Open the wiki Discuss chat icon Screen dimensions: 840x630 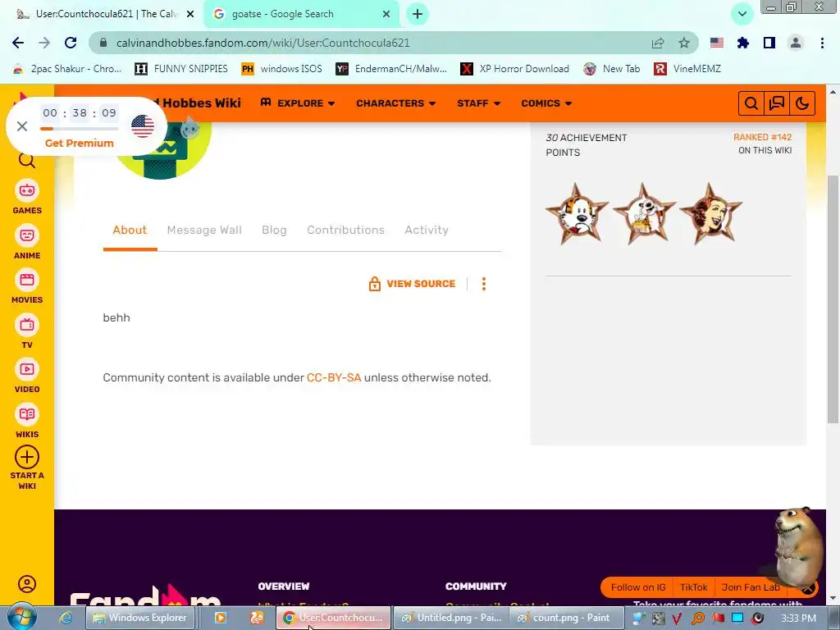(777, 103)
